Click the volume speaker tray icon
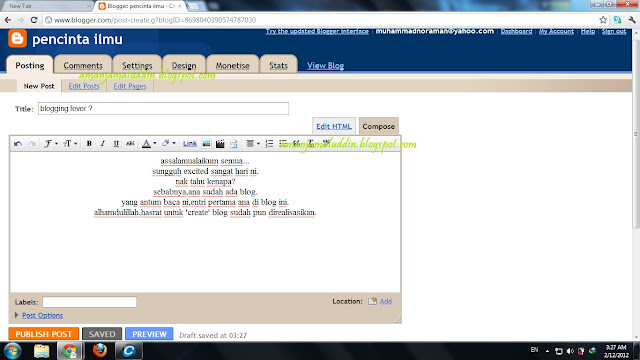This screenshot has width=640, height=360. (570, 351)
